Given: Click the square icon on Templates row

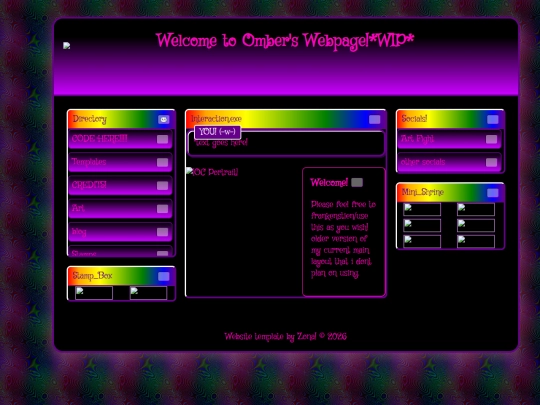Looking at the screenshot, I should coord(163,162).
